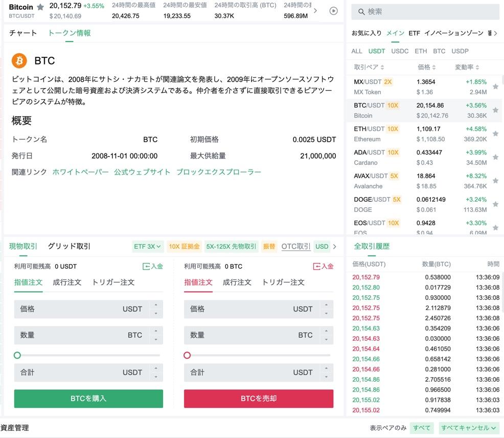504x438 pixels.
Task: Open the ETF 3X dropdown
Action: pos(148,247)
